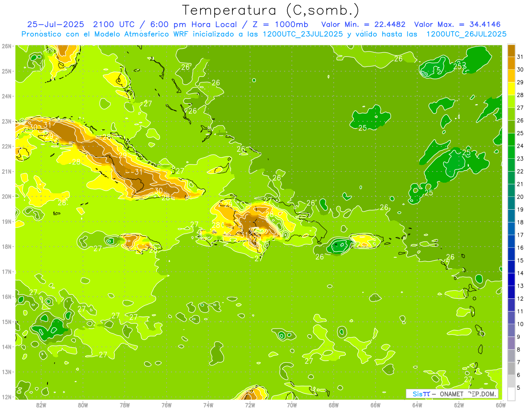
Task: Click the latitude axis label "23N"
Action: point(6,121)
